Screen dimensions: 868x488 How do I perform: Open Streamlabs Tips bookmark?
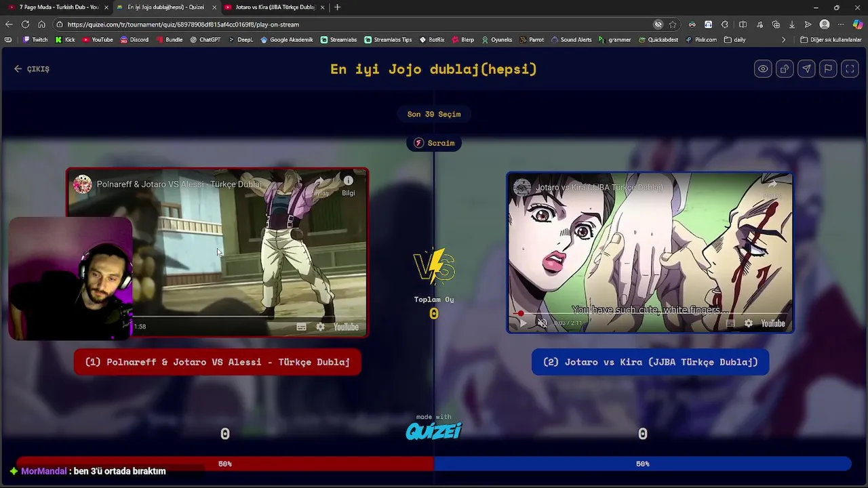pos(388,39)
